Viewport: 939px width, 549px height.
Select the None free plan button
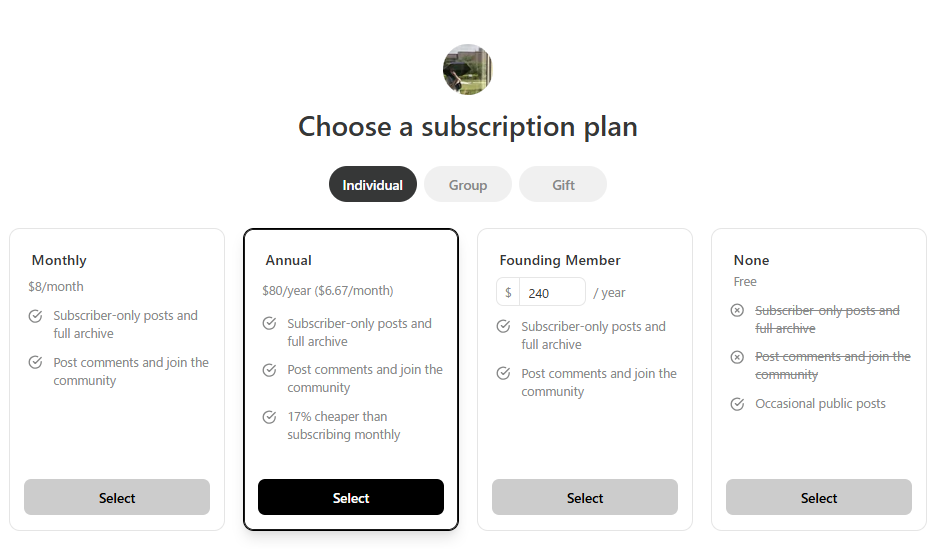tap(819, 497)
